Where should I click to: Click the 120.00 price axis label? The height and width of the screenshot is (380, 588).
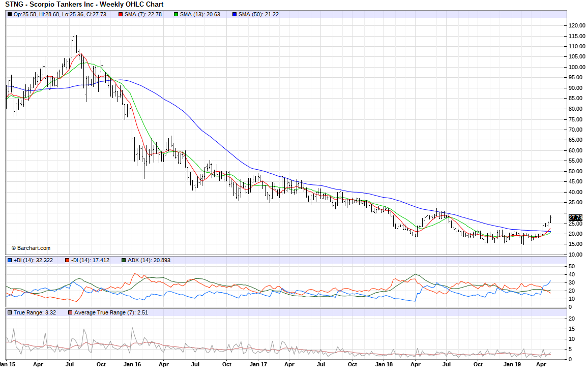[576, 25]
